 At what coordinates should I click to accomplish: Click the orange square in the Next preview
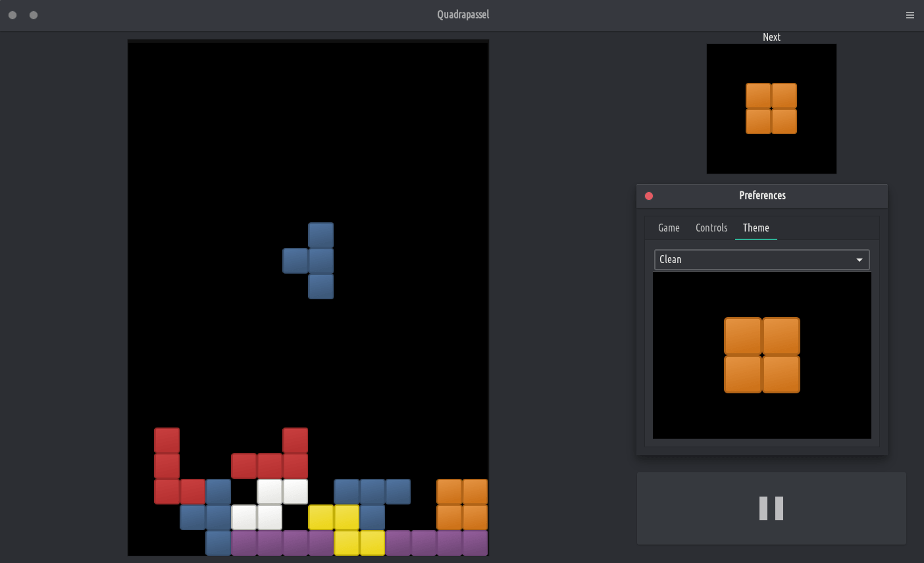coord(771,109)
